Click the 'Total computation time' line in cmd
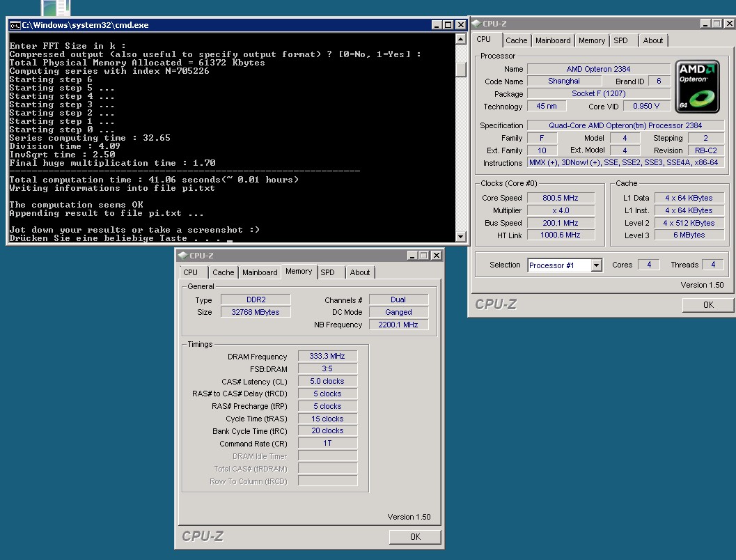This screenshot has height=560, width=736. [x=153, y=180]
